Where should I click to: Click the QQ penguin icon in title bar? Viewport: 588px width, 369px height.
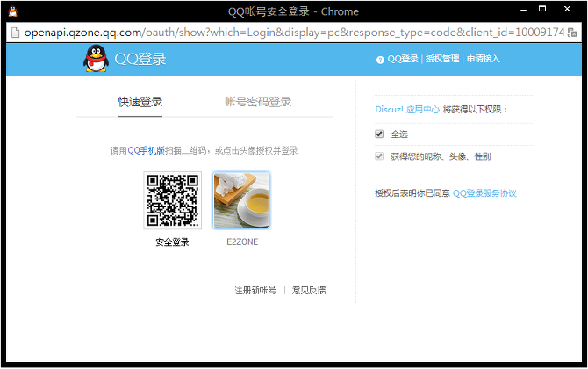click(13, 11)
